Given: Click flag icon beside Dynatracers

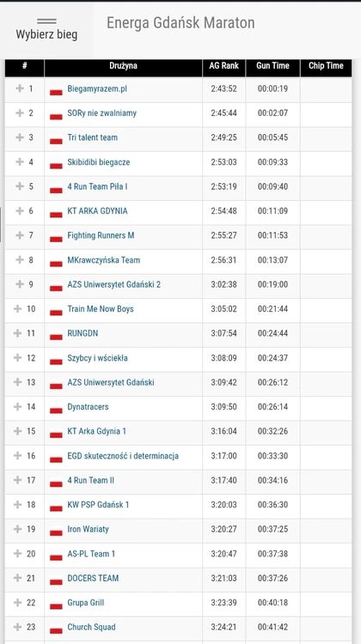Looking at the screenshot, I should coord(56,408).
